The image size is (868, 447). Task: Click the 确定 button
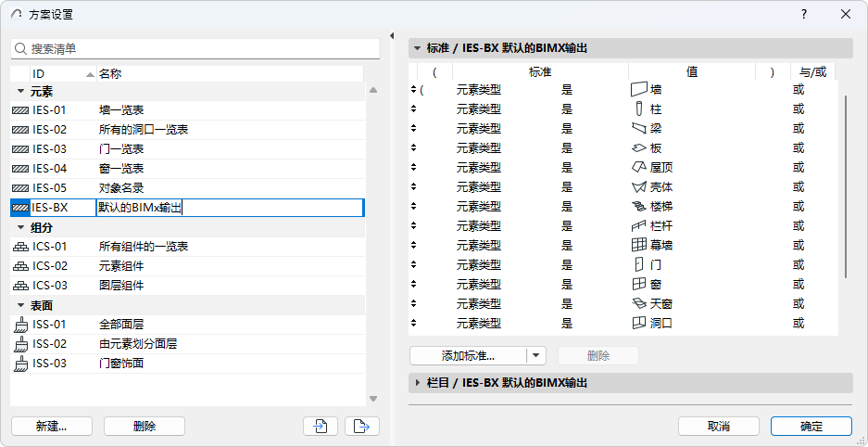811,426
